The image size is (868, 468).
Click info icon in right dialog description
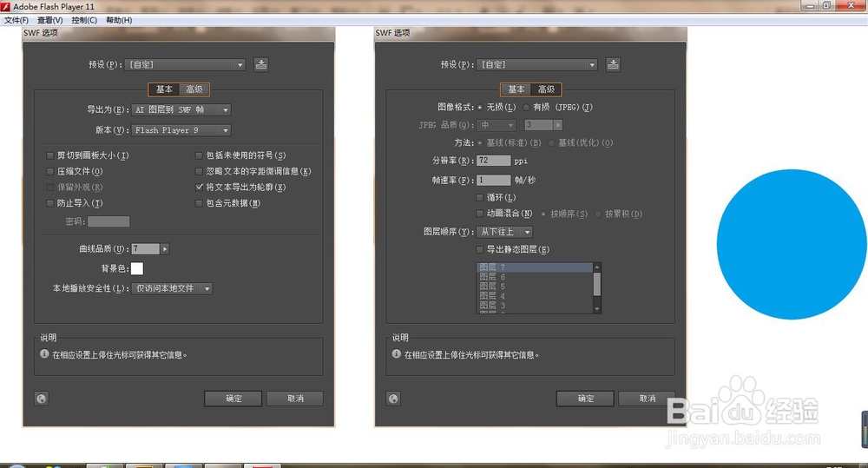pyautogui.click(x=397, y=353)
